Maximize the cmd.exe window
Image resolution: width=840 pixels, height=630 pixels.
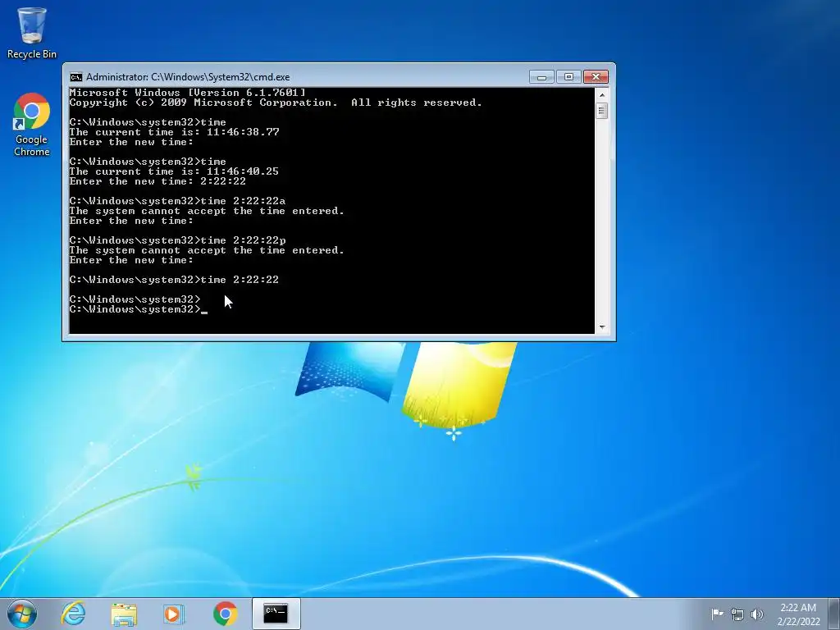click(568, 77)
